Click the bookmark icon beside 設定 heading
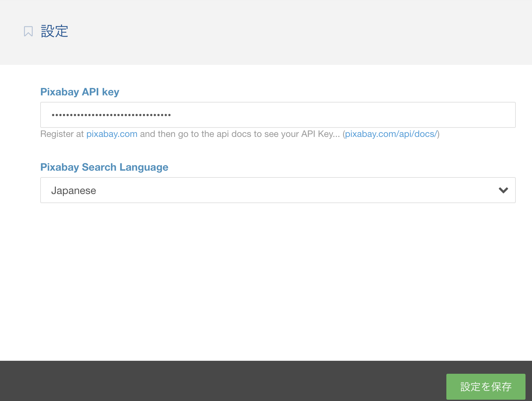This screenshot has height=401, width=532. (x=28, y=31)
